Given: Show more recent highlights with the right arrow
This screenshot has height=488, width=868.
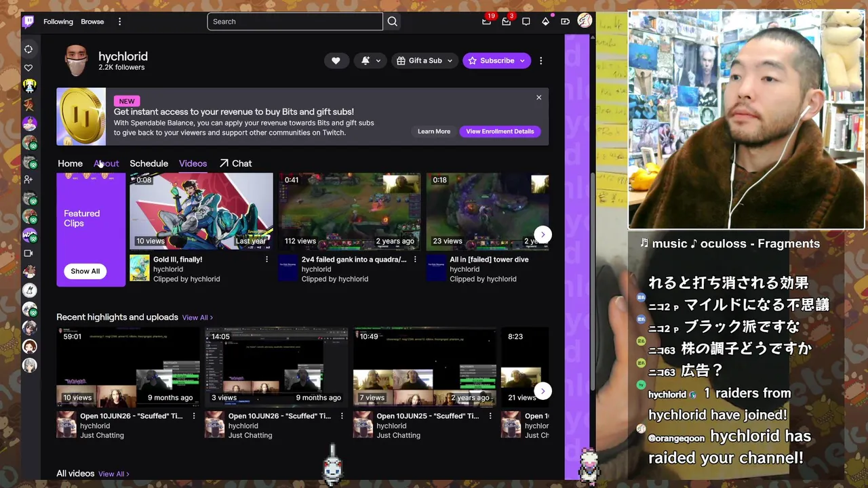Looking at the screenshot, I should pyautogui.click(x=542, y=391).
